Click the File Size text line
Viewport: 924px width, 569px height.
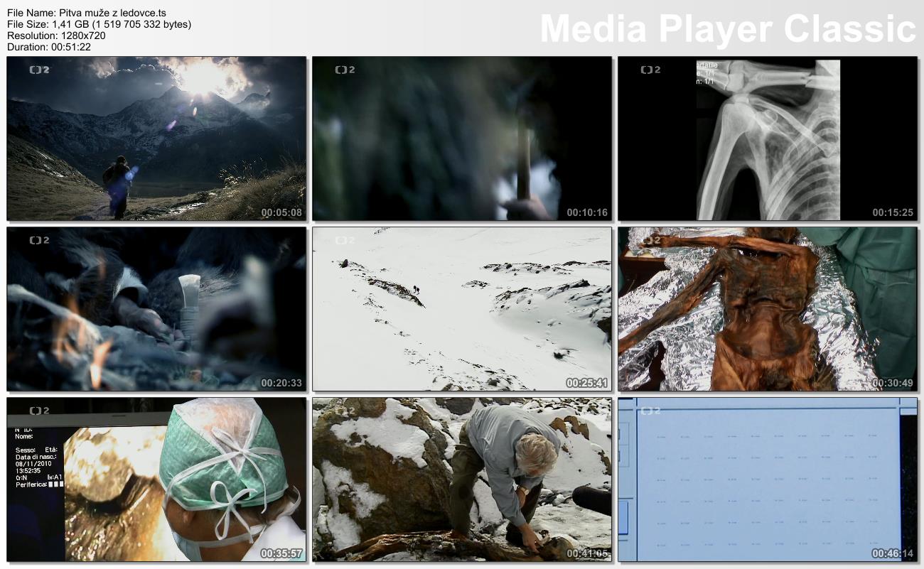coord(99,24)
